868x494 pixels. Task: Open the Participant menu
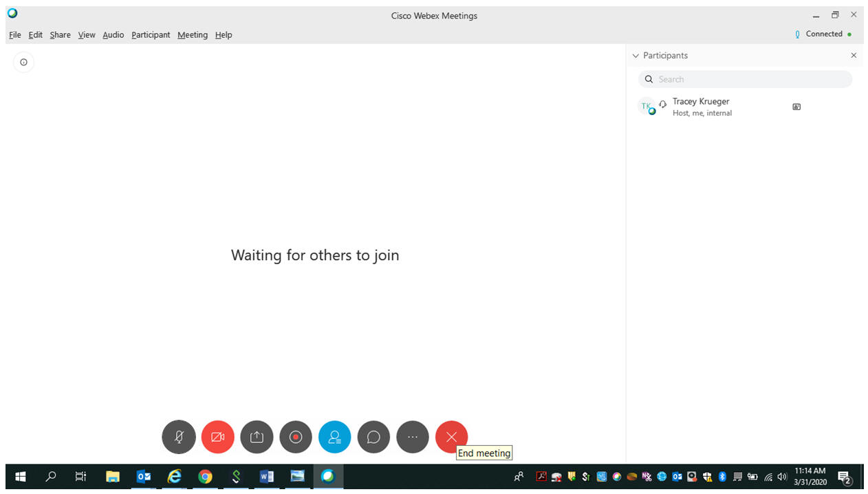pos(151,35)
